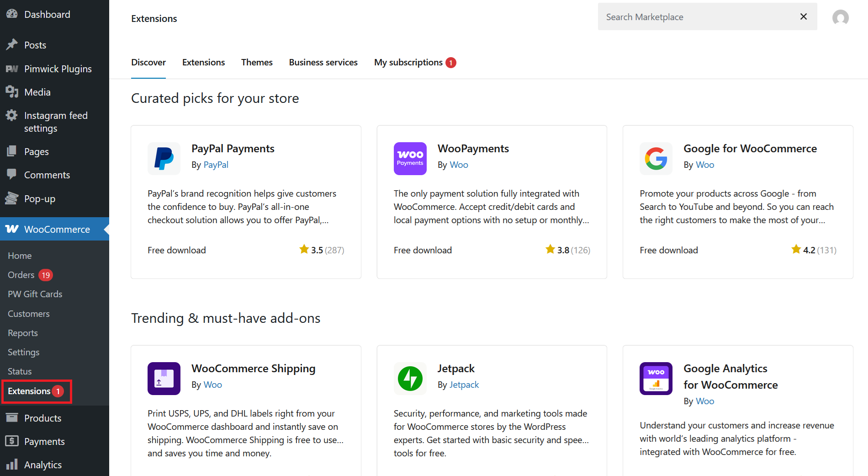
Task: Open the Themes tab
Action: pos(257,62)
